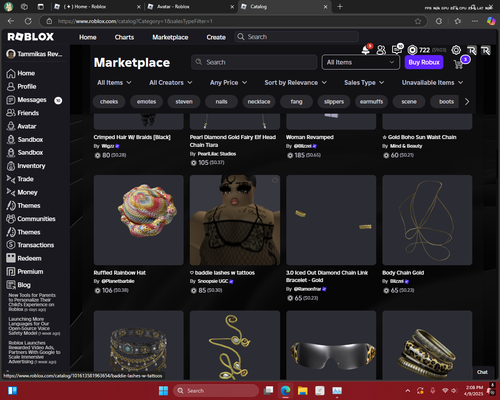
Task: Open Friends in the left sidebar
Action: click(28, 113)
